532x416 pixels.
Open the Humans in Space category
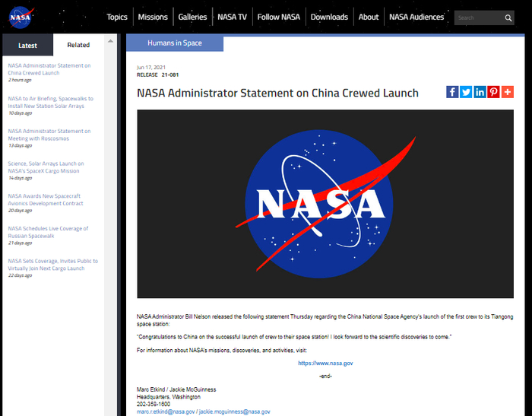(175, 43)
